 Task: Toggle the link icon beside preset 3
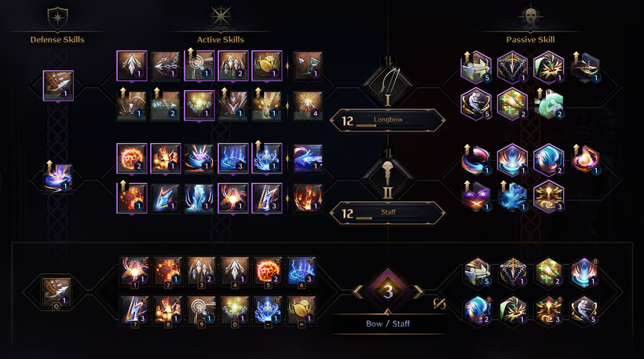pos(440,303)
